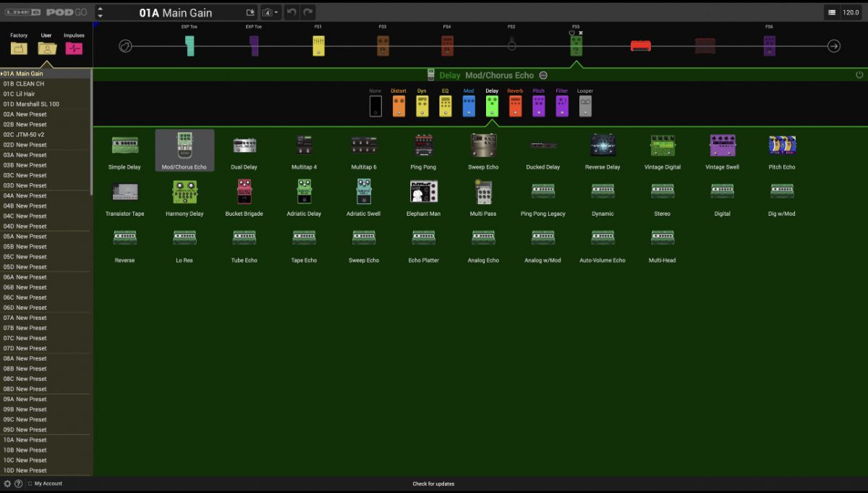Switch to the EQ category

(445, 103)
